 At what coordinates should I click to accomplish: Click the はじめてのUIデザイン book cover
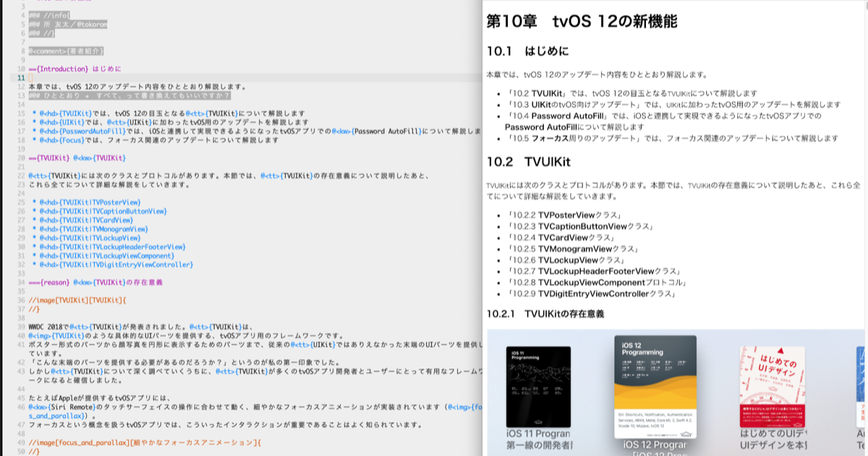click(x=772, y=387)
